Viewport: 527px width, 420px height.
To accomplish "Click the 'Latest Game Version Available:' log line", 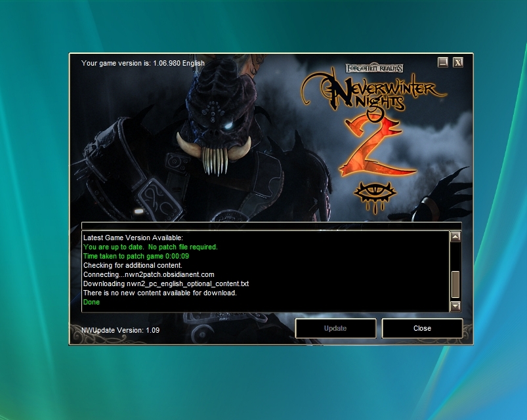I will click(x=133, y=238).
